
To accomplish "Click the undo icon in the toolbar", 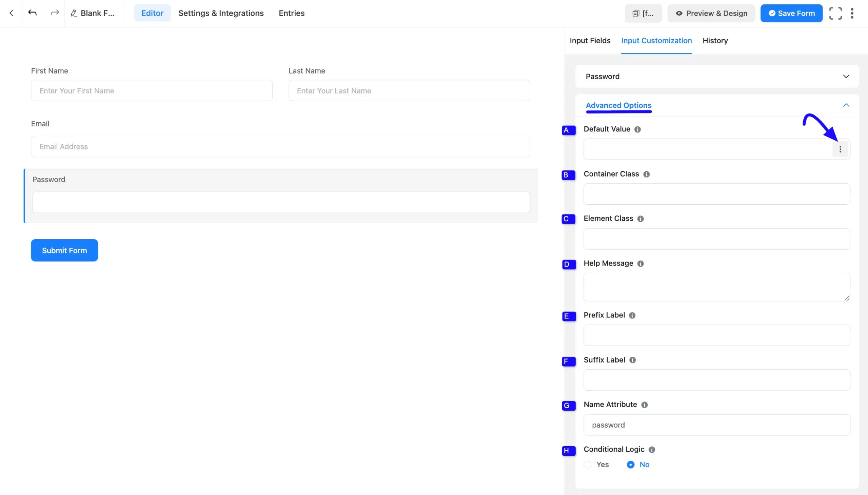I will [x=33, y=13].
